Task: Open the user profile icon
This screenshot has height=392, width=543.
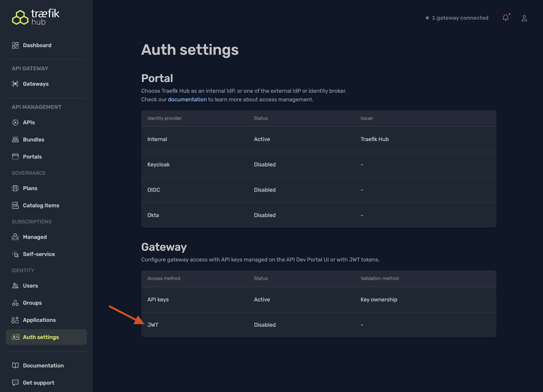Action: point(524,18)
